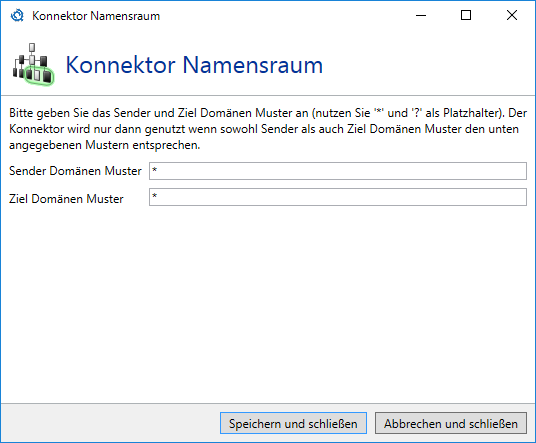This screenshot has height=443, width=536.
Task: Click the instruction paragraph about Platzhalter
Action: click(x=268, y=129)
